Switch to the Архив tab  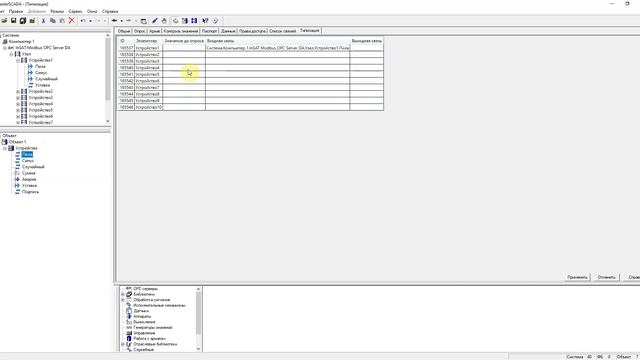[154, 31]
